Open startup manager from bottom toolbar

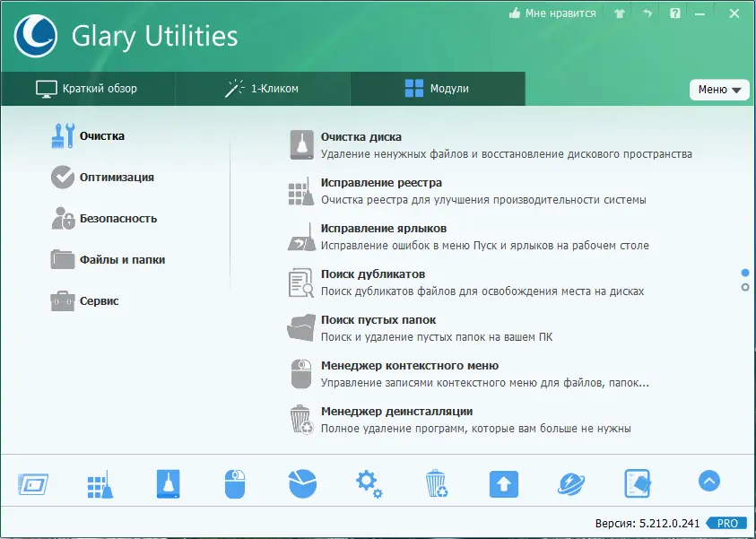coord(33,484)
